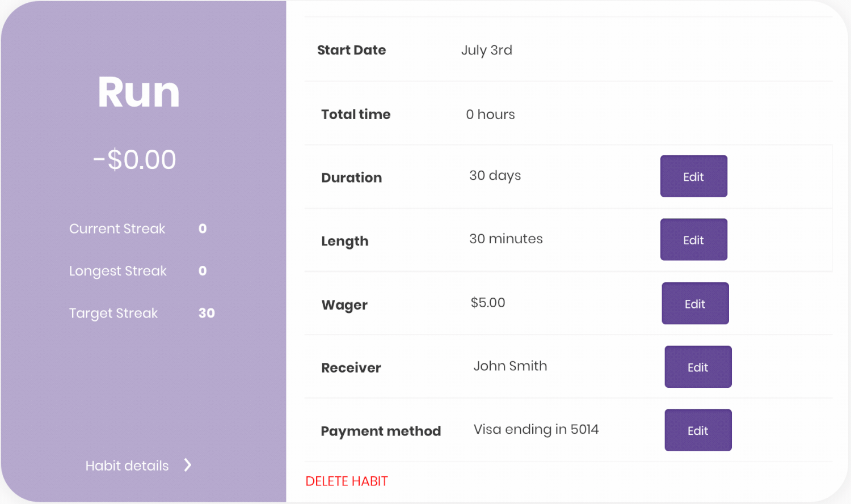Select the Visa ending in 5014 text

[536, 430]
